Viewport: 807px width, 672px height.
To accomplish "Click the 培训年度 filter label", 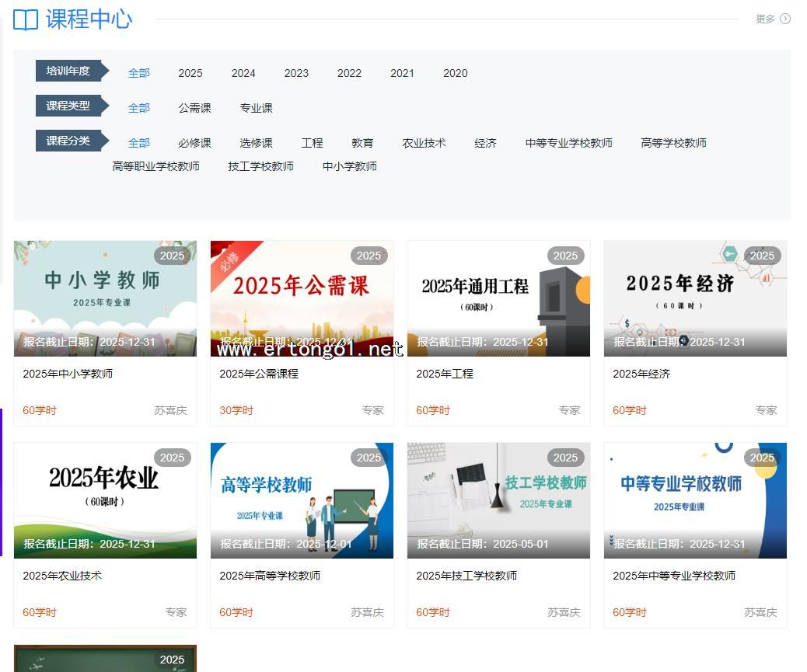I will click(68, 71).
